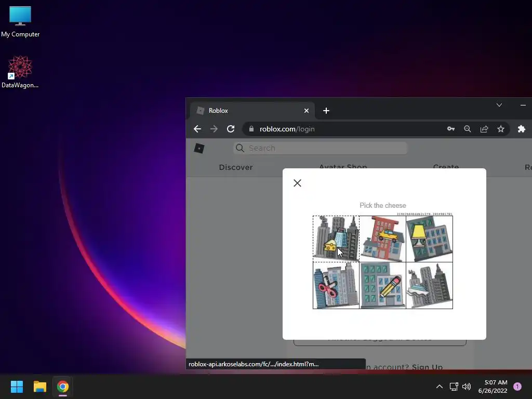Open saved passwords key icon
532x399 pixels.
[450, 129]
